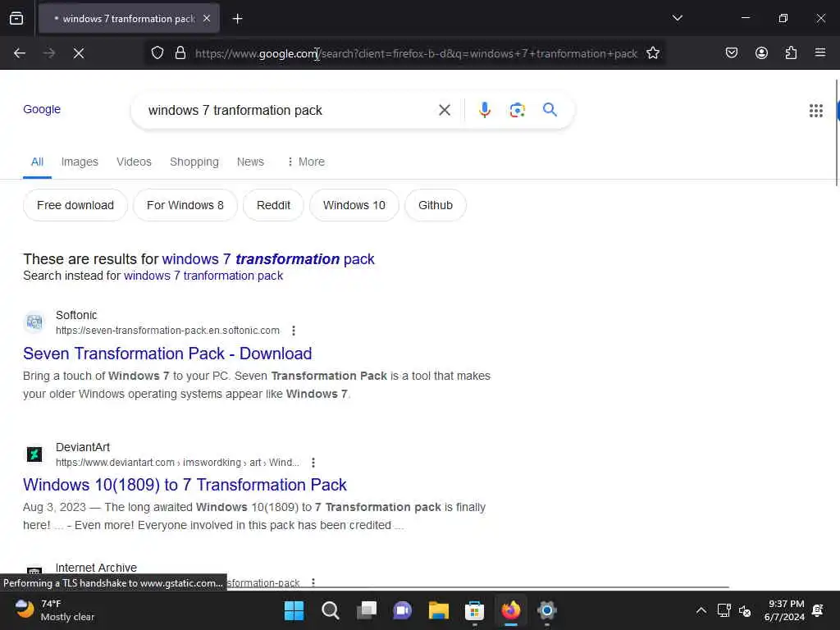Open Google apps grid
Screen dimensions: 840x630
(x=816, y=111)
